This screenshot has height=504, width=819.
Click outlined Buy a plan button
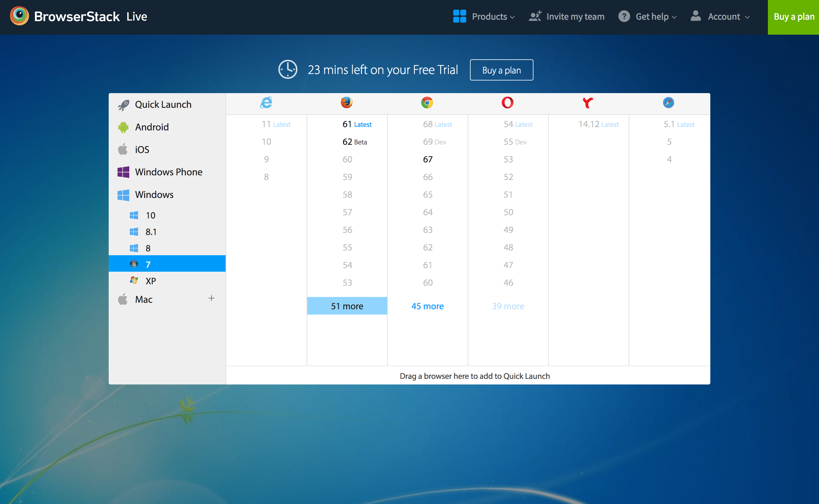(x=501, y=70)
